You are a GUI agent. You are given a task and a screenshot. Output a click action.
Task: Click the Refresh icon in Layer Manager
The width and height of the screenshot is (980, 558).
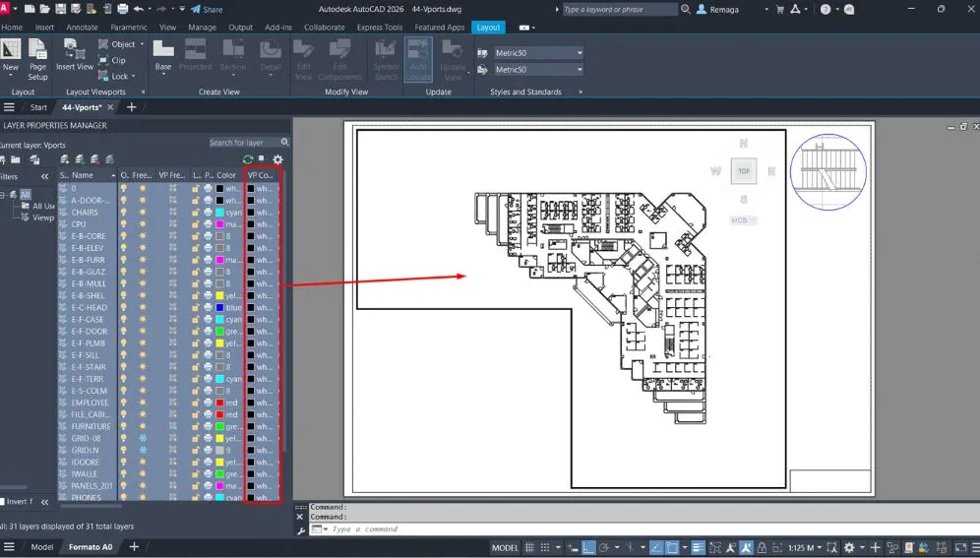coord(248,159)
